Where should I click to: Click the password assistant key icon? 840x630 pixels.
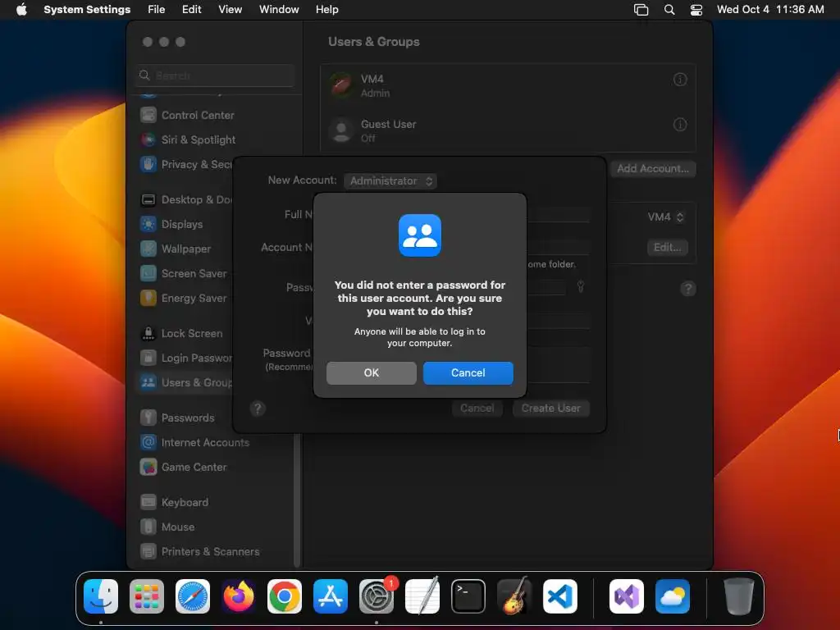pyautogui.click(x=581, y=286)
